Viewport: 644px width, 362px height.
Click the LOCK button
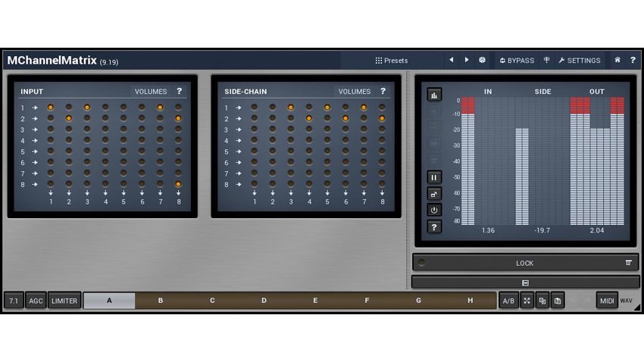525,263
